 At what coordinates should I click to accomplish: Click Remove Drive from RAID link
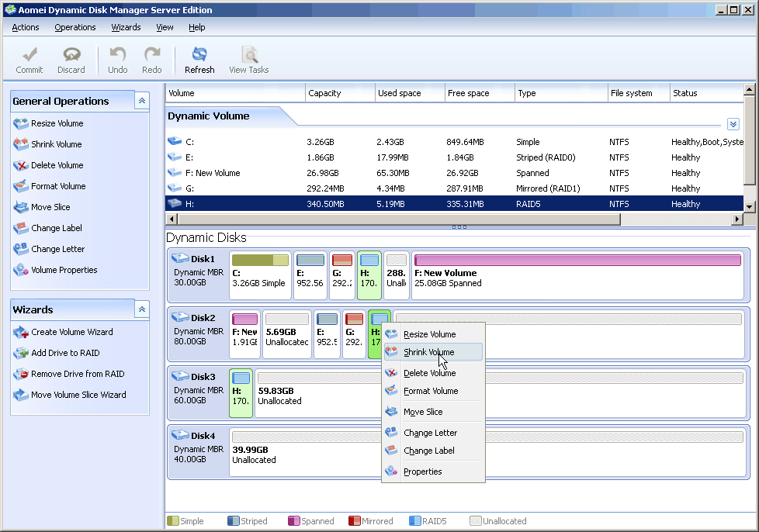pyautogui.click(x=78, y=374)
